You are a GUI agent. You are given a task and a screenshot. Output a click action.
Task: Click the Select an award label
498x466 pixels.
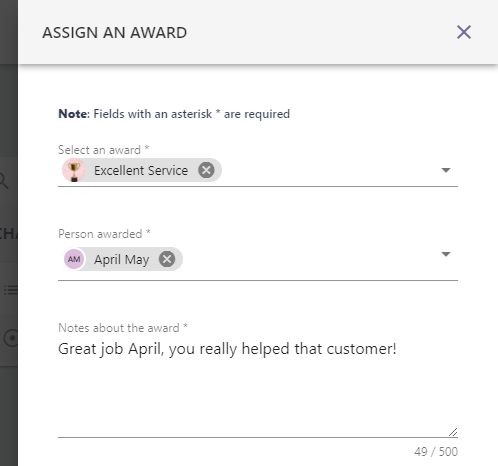pos(103,150)
